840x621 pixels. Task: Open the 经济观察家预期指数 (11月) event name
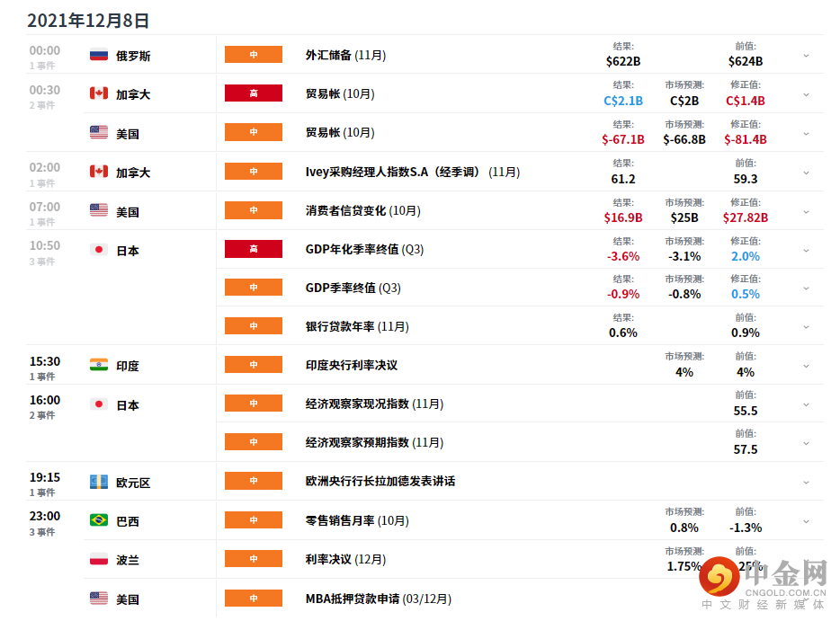coord(374,442)
